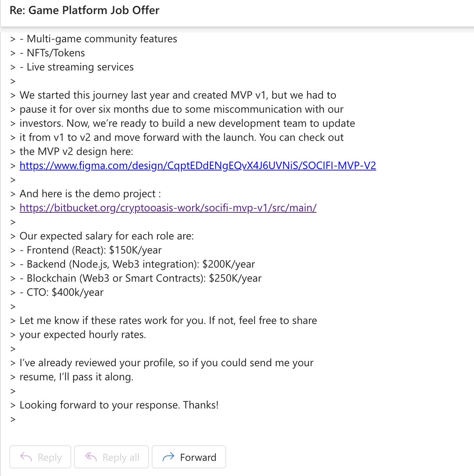Click the 'Looking forward to your response. Thanks!' line

[x=119, y=405]
